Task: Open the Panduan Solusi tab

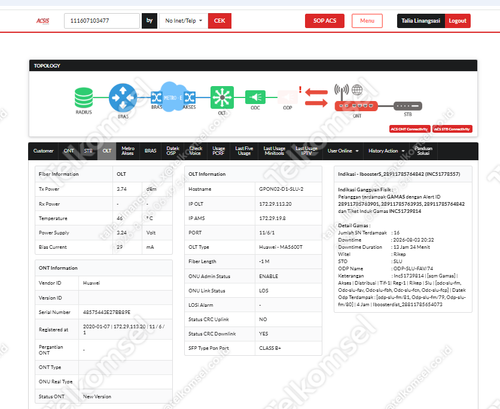Action: click(x=423, y=151)
